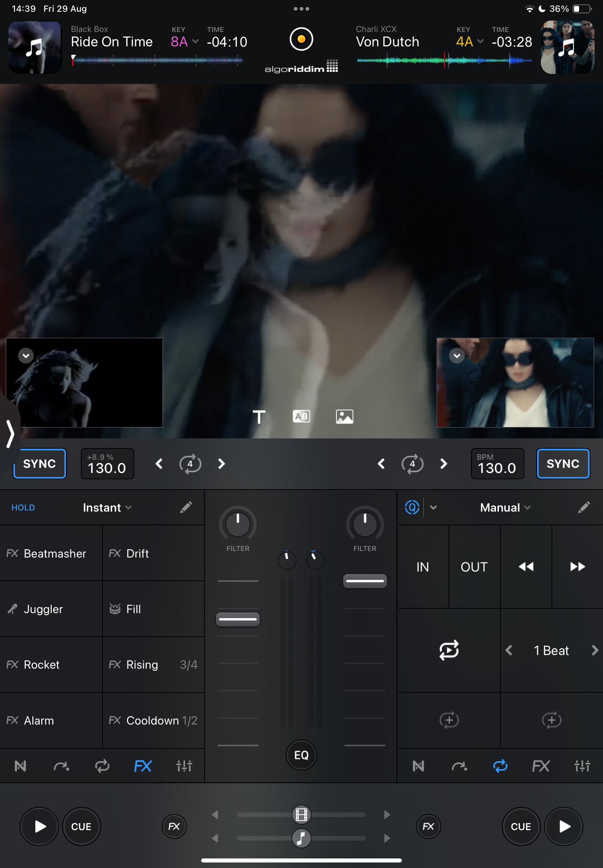Tap the text overlay T icon

(259, 417)
